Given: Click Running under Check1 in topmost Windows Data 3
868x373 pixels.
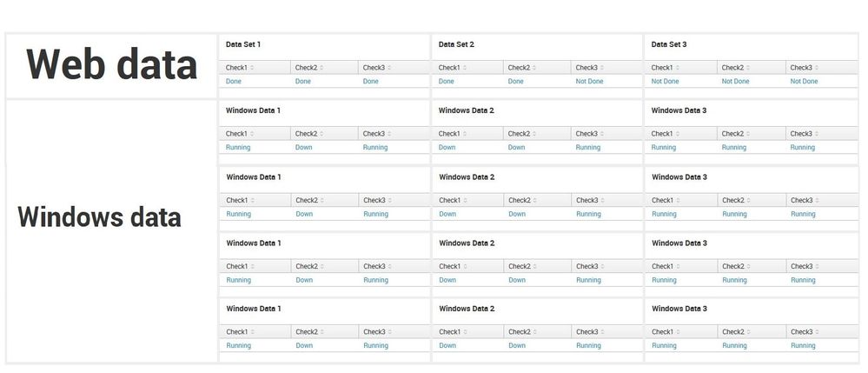Looking at the screenshot, I should point(663,148).
